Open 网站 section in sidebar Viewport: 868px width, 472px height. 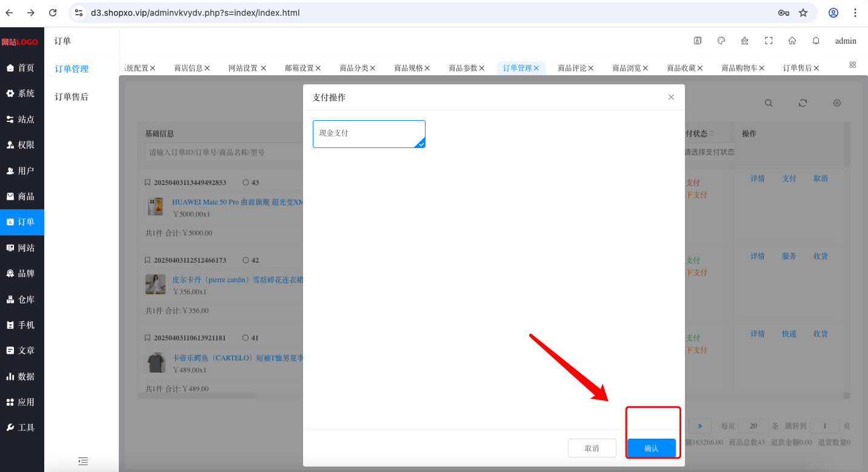tap(22, 248)
